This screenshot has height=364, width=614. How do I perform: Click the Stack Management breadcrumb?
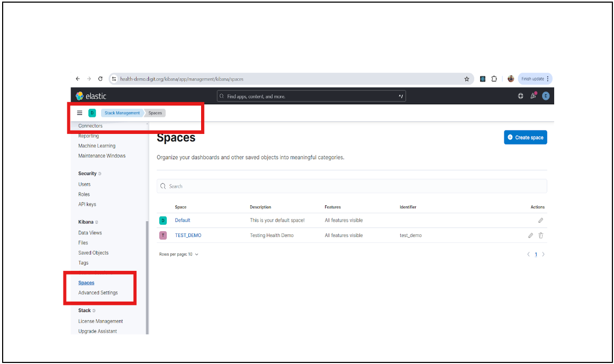pos(122,113)
